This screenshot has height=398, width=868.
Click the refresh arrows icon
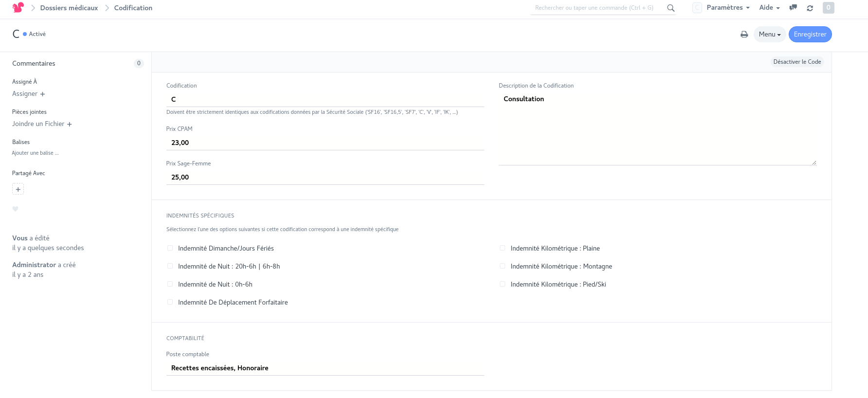tap(810, 8)
